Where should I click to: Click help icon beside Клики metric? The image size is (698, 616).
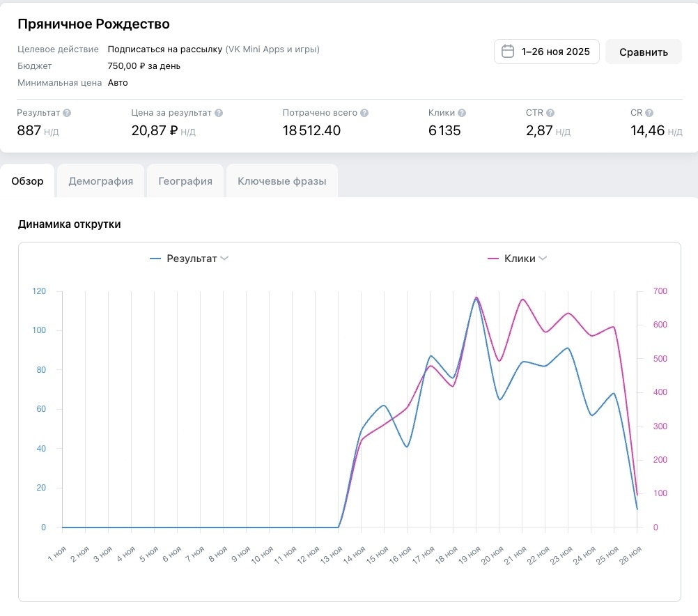point(462,113)
